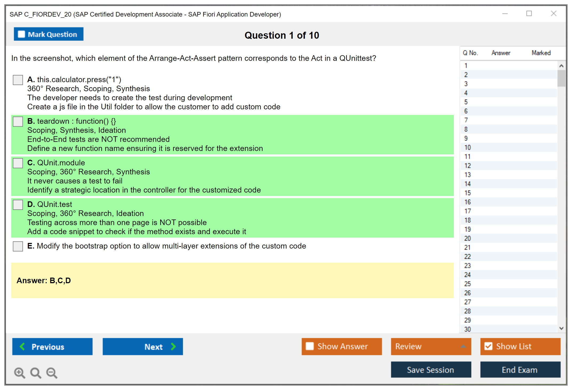Uncheck the Show List option
Viewport: 574px width, 392px height.
[488, 346]
